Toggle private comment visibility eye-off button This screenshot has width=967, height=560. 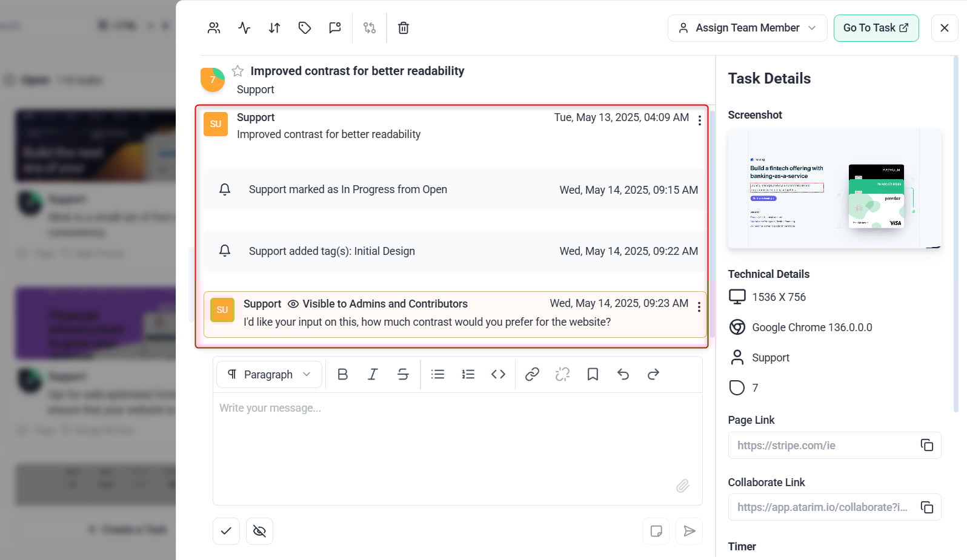pos(259,531)
